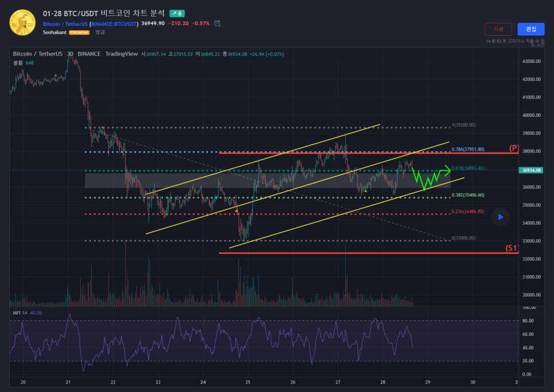Image resolution: width=554 pixels, height=392 pixels.
Task: Click the gold Bitcoin profile avatar
Action: coord(22,22)
